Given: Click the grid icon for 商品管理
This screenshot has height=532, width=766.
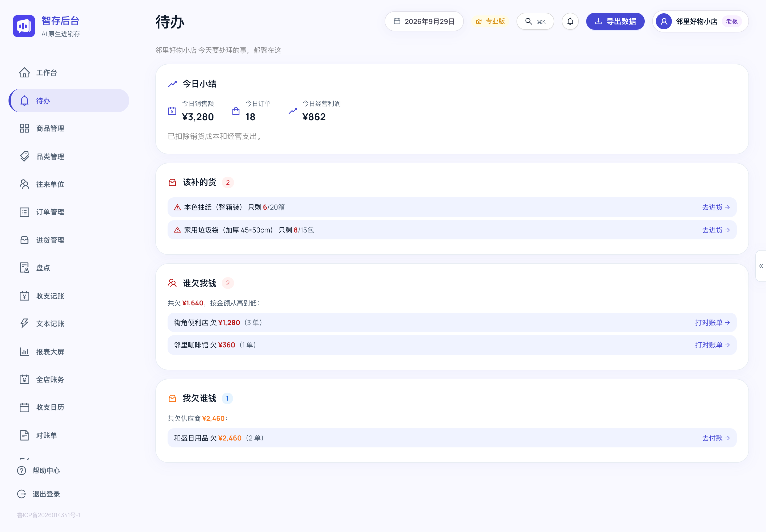Looking at the screenshot, I should coord(24,128).
